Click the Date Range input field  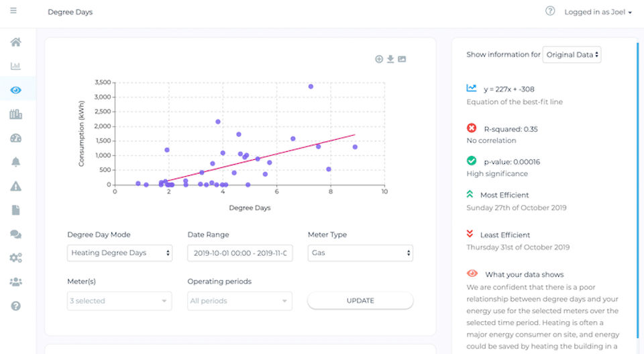240,253
